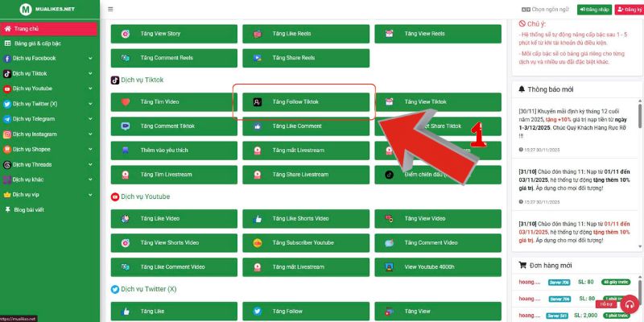This screenshot has width=644, height=322.
Task: Toggle the hamburger sidebar menu
Action: coord(110,9)
